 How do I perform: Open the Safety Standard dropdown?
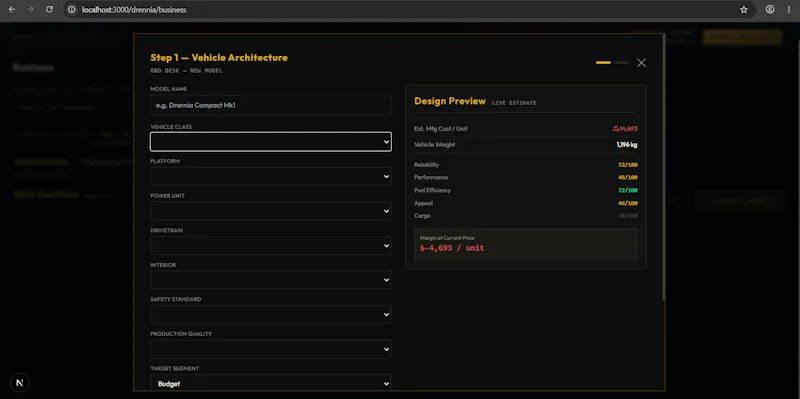(271, 314)
